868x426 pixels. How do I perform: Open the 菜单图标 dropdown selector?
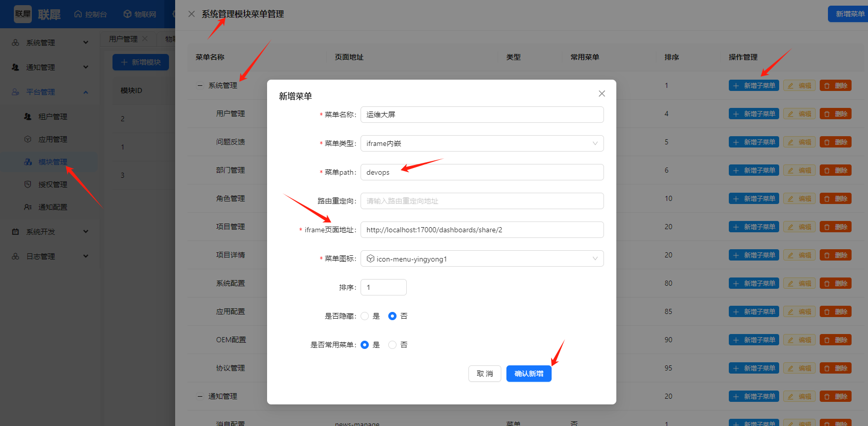tap(482, 258)
